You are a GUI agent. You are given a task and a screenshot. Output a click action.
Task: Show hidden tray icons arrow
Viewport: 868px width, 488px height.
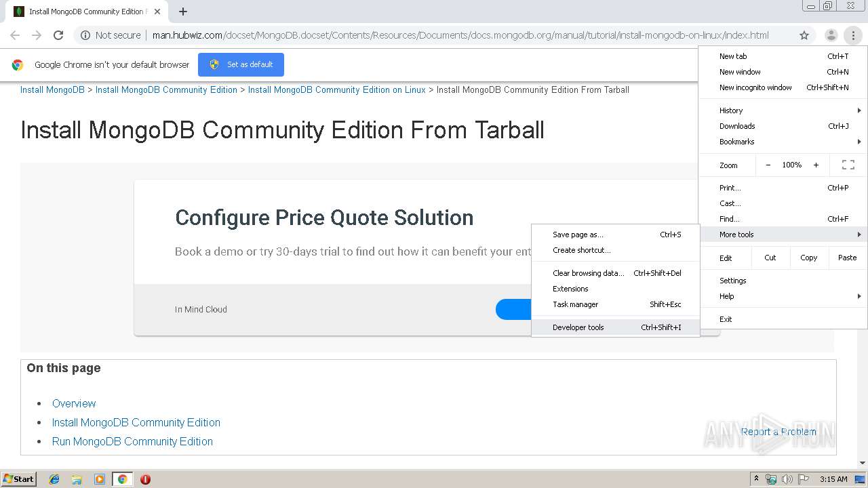[756, 479]
